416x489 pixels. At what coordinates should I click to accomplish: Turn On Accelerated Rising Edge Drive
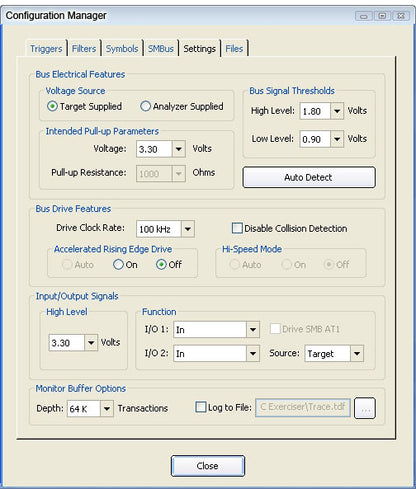click(118, 265)
